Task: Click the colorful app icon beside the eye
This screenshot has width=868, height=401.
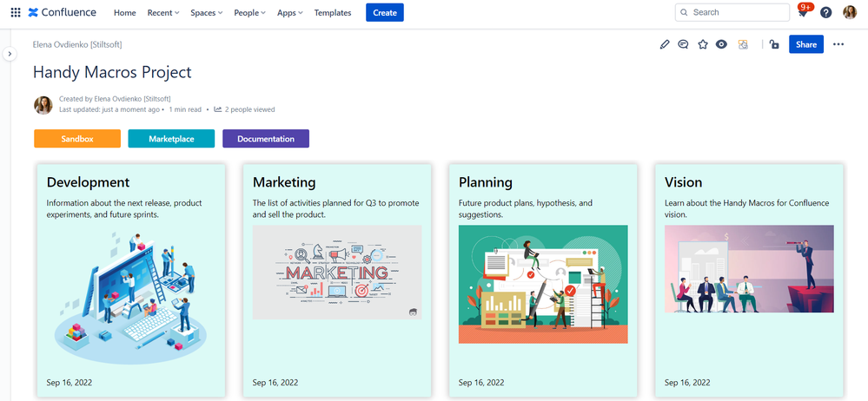Action: [743, 44]
